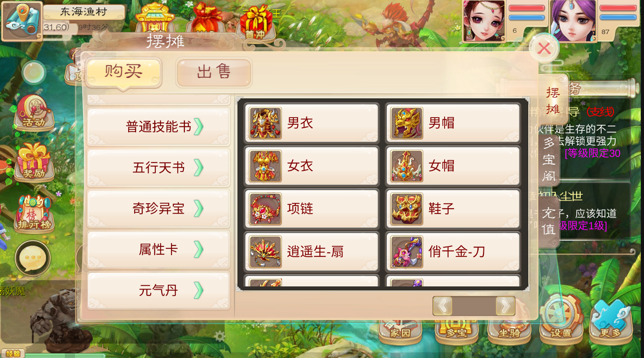Switch to the 购买 tab
Image resolution: width=644 pixels, height=358 pixels.
(x=124, y=72)
